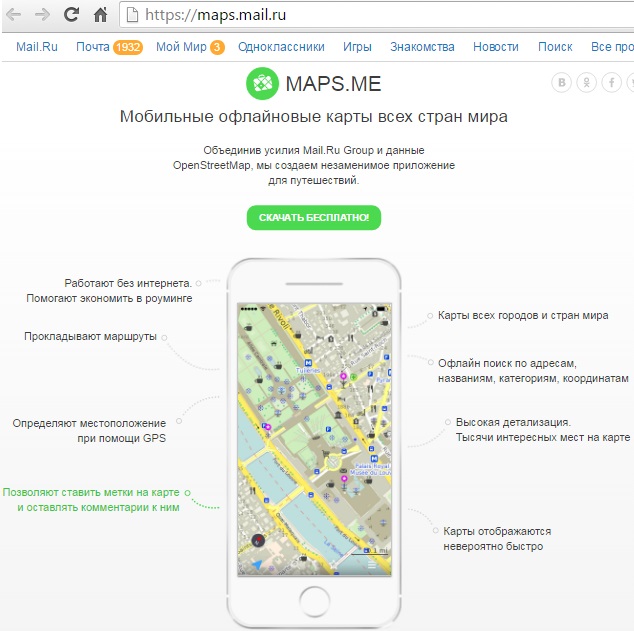Click the 1932 unread mail badge
634x631 pixels.
[x=128, y=47]
